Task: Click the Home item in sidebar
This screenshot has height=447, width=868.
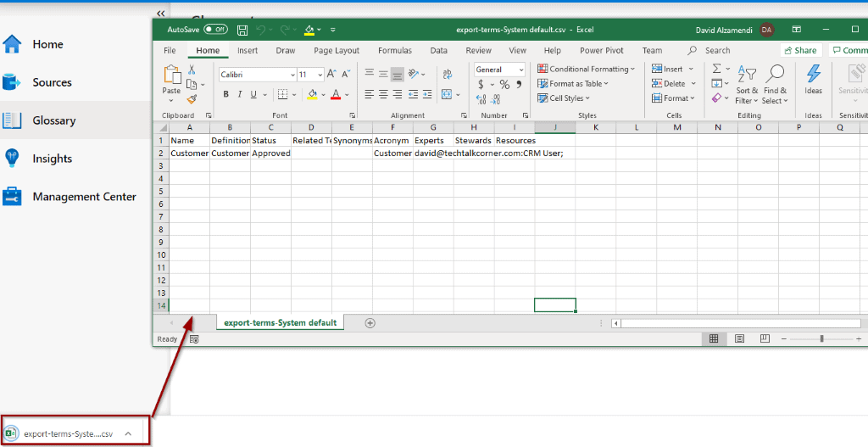Action: point(75,44)
